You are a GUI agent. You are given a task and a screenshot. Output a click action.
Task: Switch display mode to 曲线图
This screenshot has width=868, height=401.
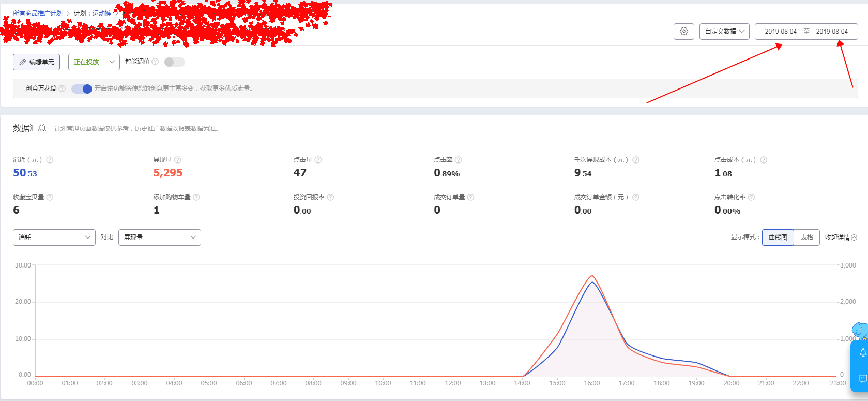coord(778,237)
